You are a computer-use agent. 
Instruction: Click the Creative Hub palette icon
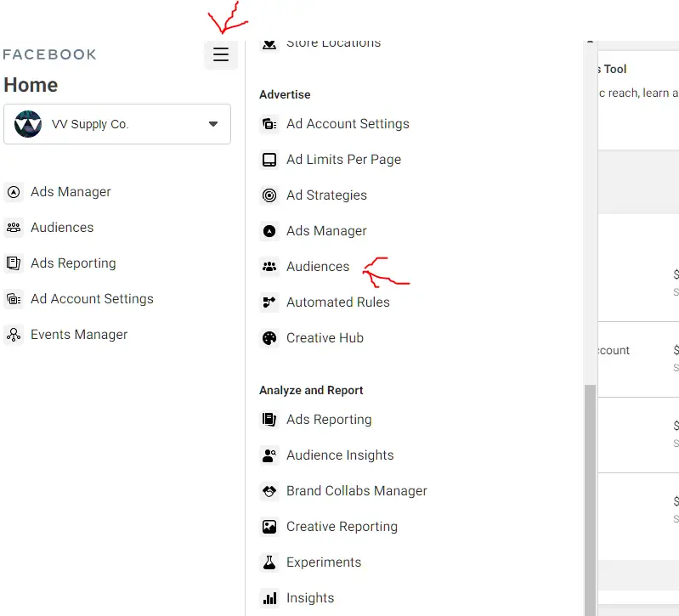pyautogui.click(x=269, y=338)
